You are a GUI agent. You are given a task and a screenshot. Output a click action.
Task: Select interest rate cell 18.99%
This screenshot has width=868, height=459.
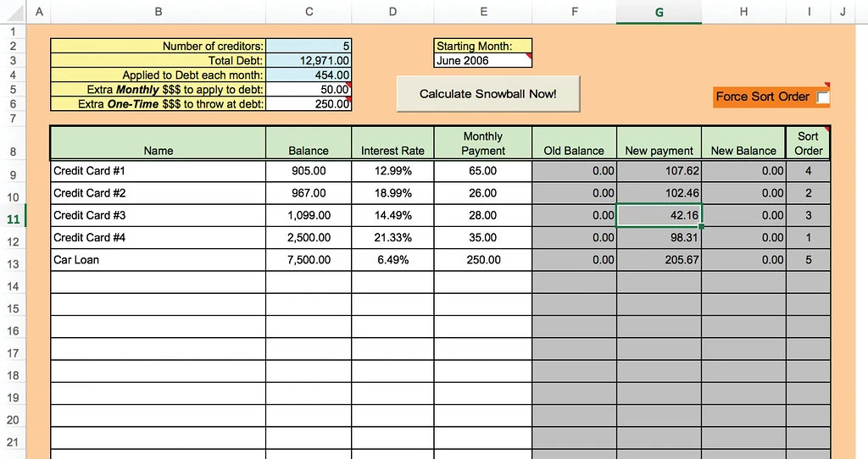pos(393,193)
